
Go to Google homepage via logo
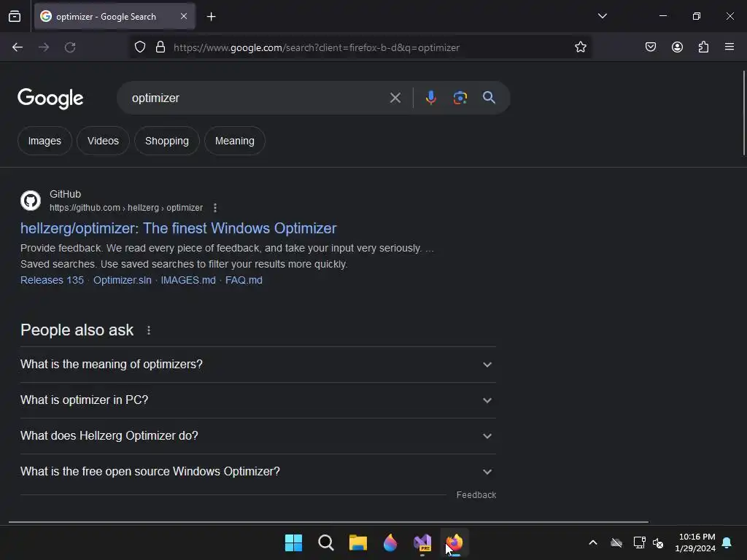pyautogui.click(x=50, y=98)
